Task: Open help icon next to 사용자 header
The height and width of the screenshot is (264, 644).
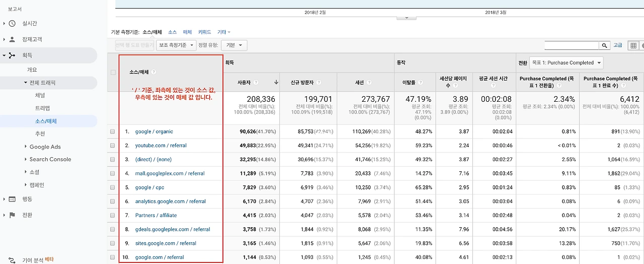Action: click(256, 82)
